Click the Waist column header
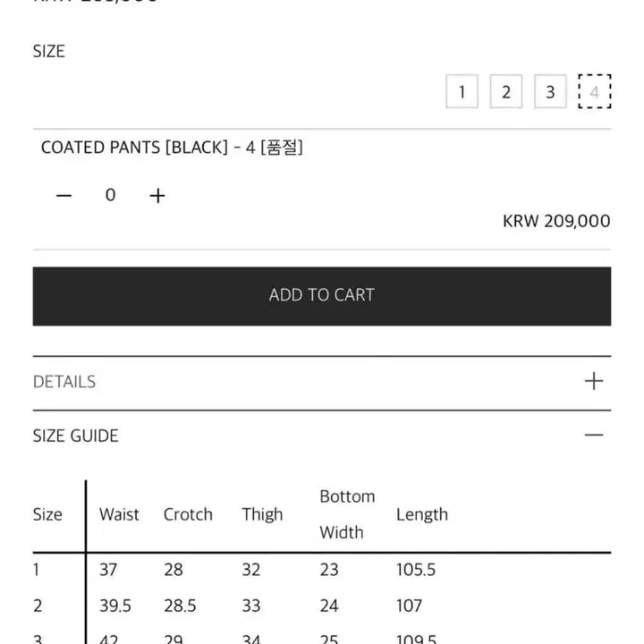 [x=119, y=514]
